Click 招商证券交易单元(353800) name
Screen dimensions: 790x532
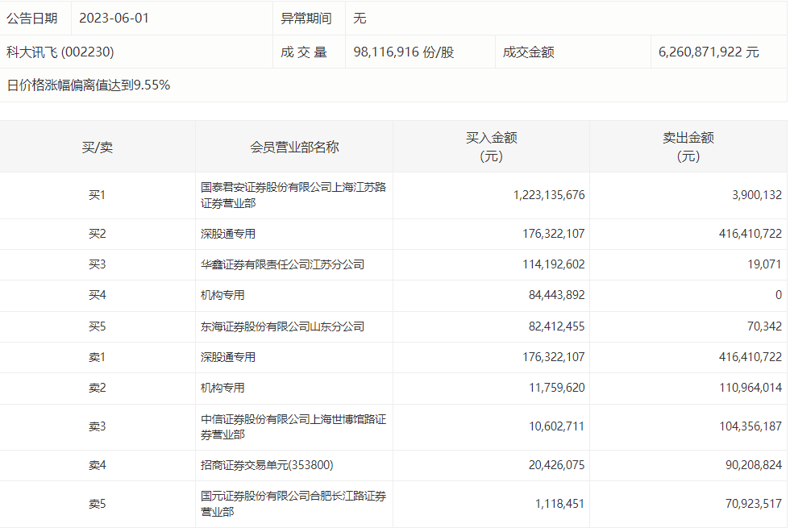coord(267,465)
